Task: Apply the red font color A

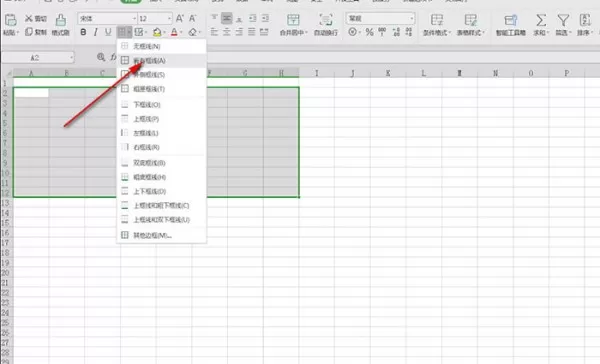Action: pos(174,32)
